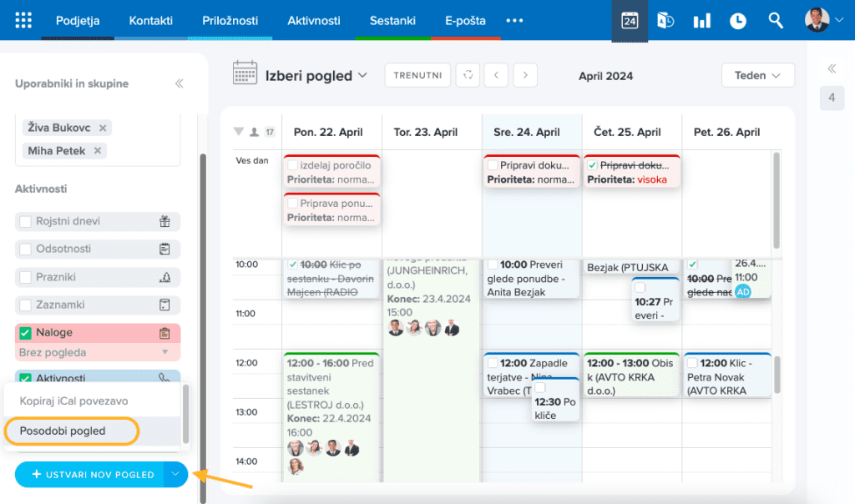Expand the Izberi pogled dropdown
The image size is (855, 504).
click(316, 76)
